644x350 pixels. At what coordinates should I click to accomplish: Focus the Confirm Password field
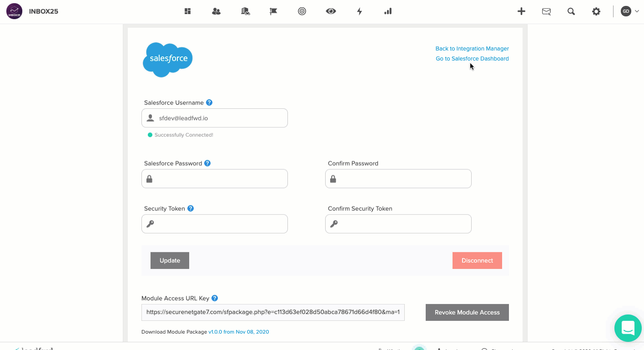(x=398, y=179)
